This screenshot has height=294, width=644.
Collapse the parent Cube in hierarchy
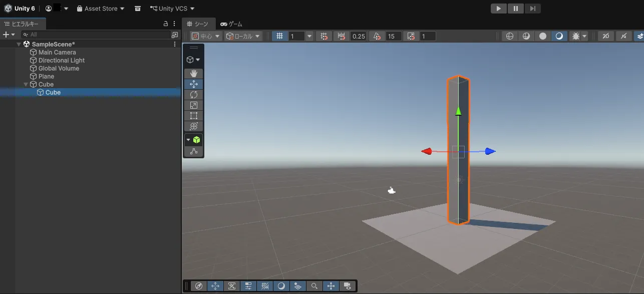tap(26, 85)
